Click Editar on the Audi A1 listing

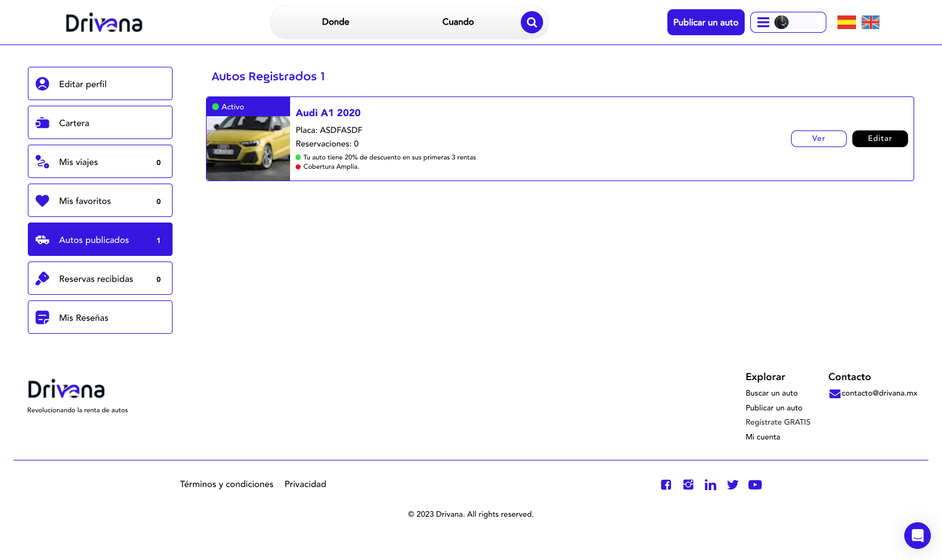880,138
